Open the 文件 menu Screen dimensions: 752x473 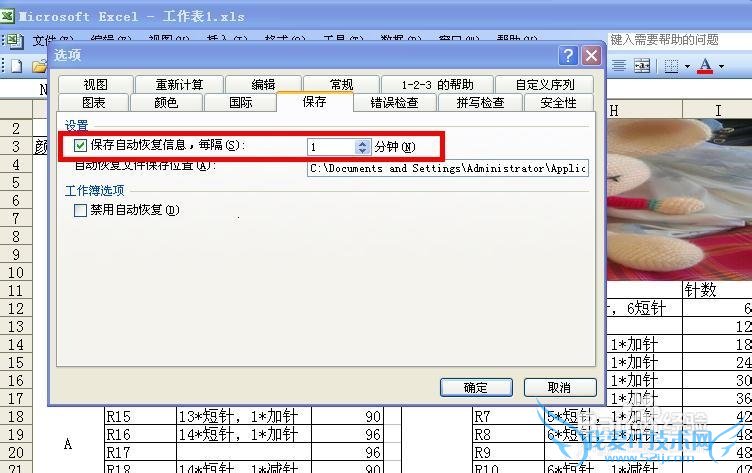[x=52, y=39]
